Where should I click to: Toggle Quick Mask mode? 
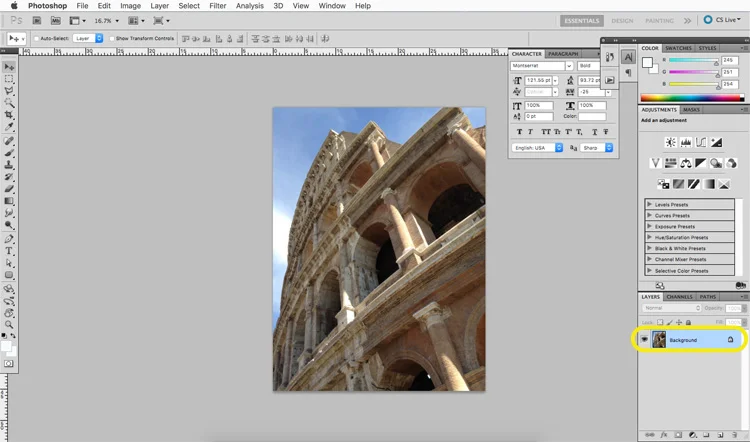tap(9, 364)
